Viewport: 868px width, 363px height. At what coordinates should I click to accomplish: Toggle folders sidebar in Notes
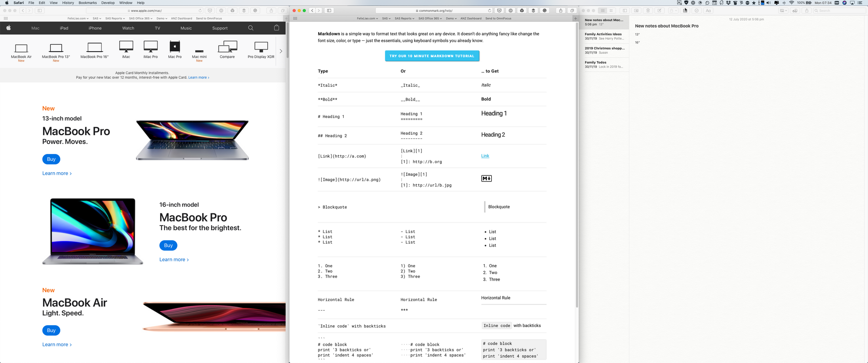(x=625, y=10)
